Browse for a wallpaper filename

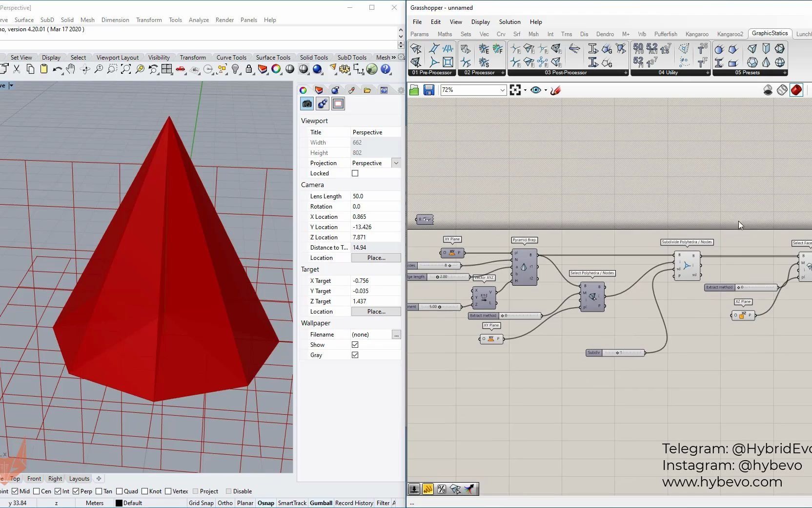(x=396, y=335)
